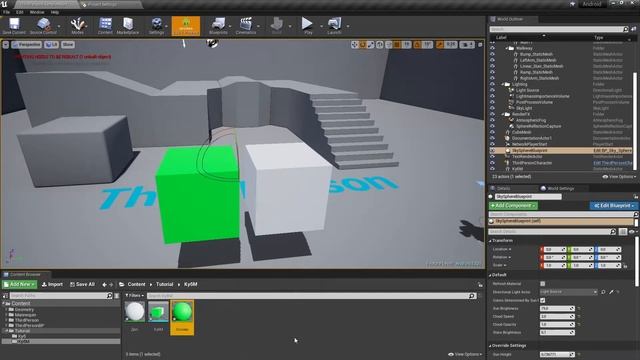Toggle scale snapping in viewport toolbar
The image size is (640, 360).
(440, 44)
